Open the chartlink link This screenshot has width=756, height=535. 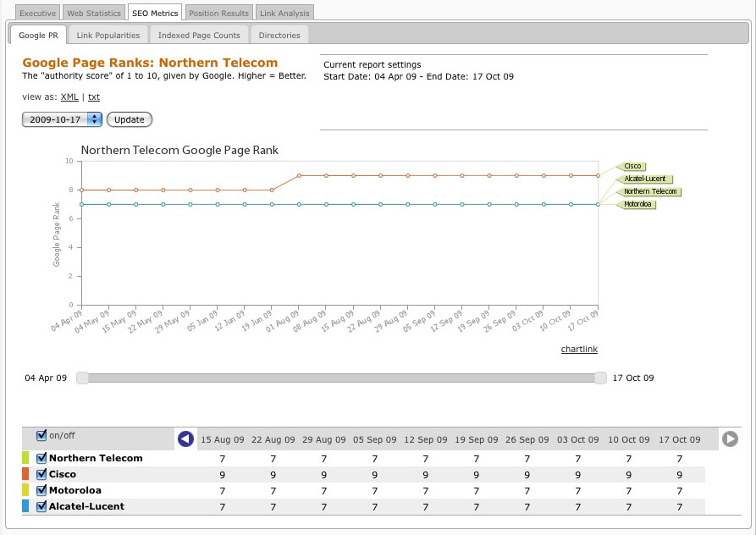coord(579,349)
